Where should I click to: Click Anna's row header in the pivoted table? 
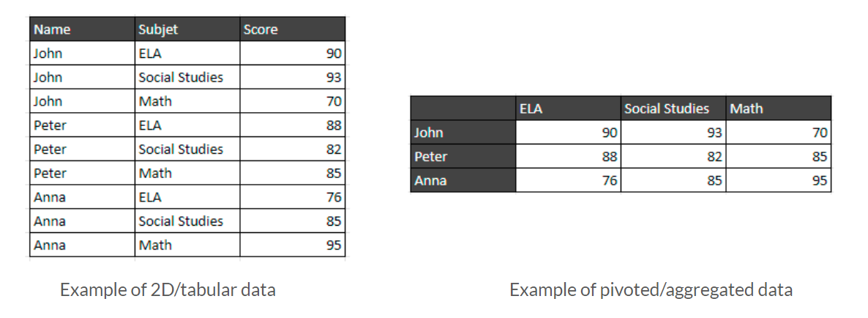(463, 180)
